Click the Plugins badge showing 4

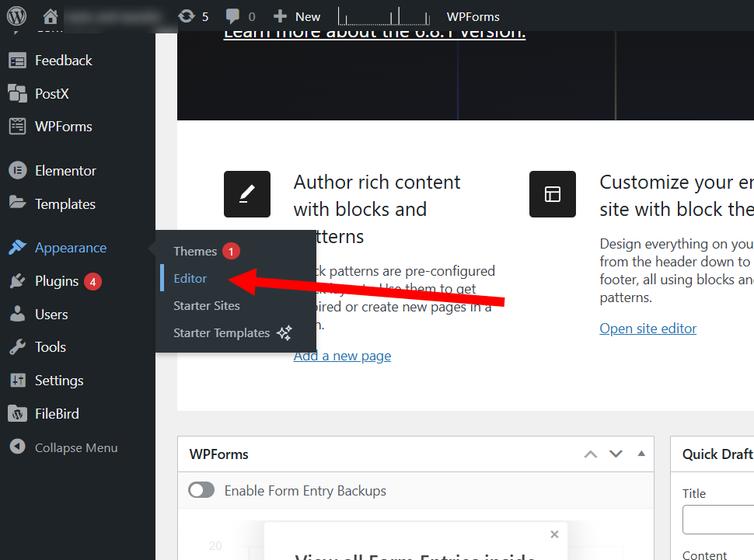[93, 282]
